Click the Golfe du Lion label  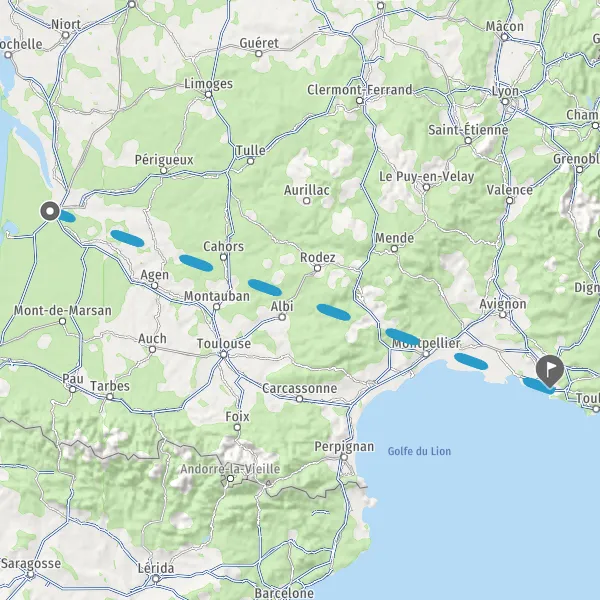[x=418, y=452]
